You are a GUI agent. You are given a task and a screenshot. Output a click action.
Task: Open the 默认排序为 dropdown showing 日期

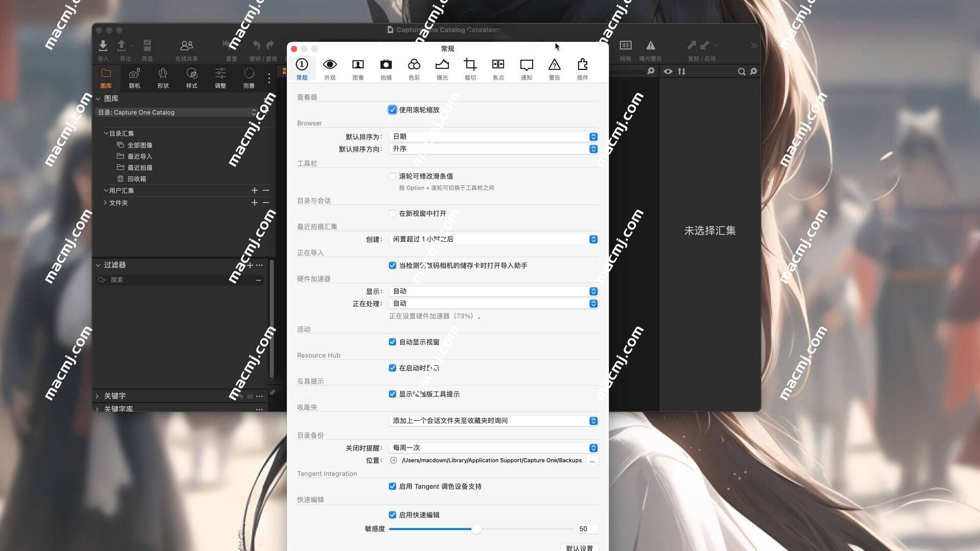[493, 137]
